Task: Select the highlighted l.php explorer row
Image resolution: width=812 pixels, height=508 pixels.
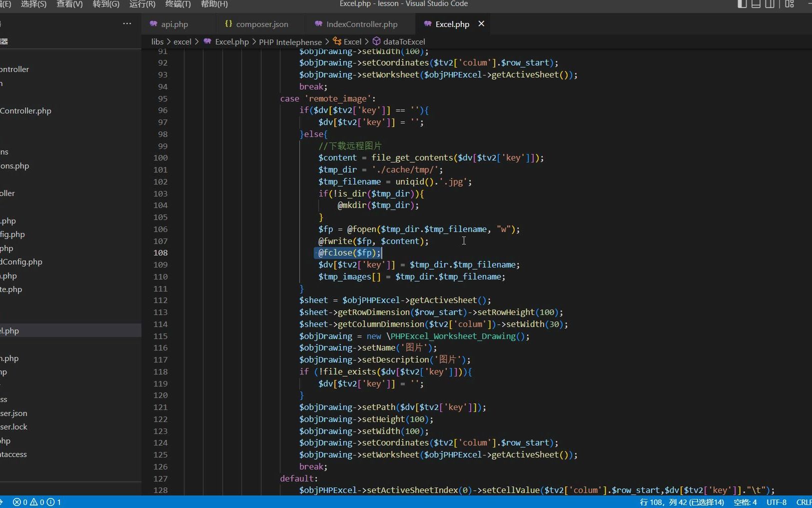Action: point(70,331)
